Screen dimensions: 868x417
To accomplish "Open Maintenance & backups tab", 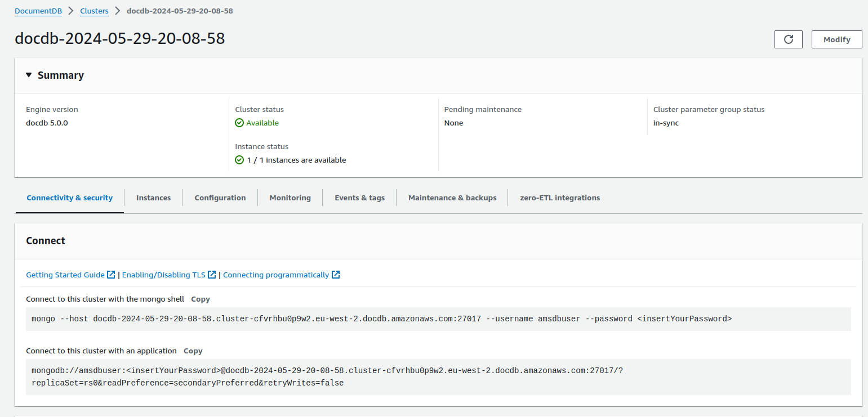I will tap(452, 198).
